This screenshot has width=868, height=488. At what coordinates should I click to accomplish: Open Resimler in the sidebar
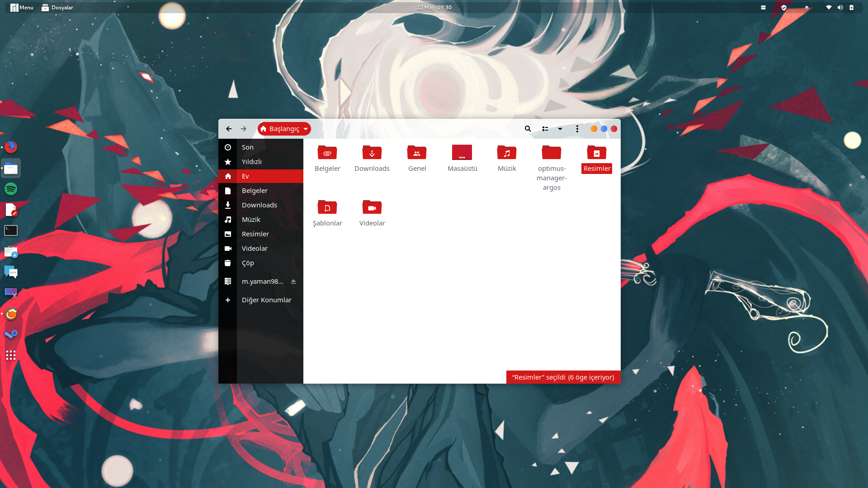coord(261,234)
